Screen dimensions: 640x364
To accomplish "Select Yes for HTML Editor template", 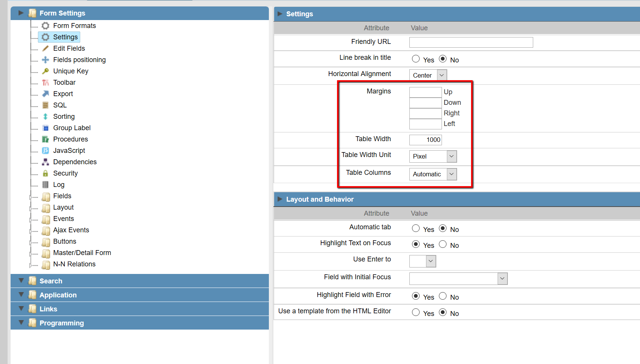I will click(416, 312).
